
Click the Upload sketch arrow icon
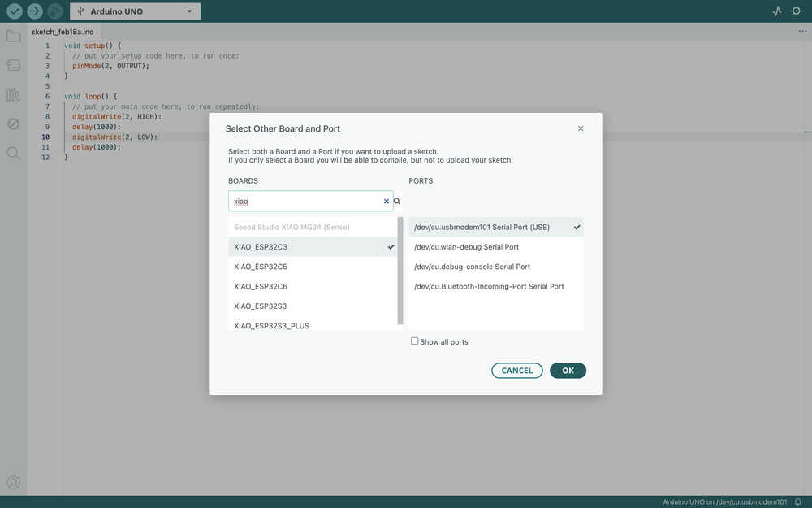click(x=35, y=11)
